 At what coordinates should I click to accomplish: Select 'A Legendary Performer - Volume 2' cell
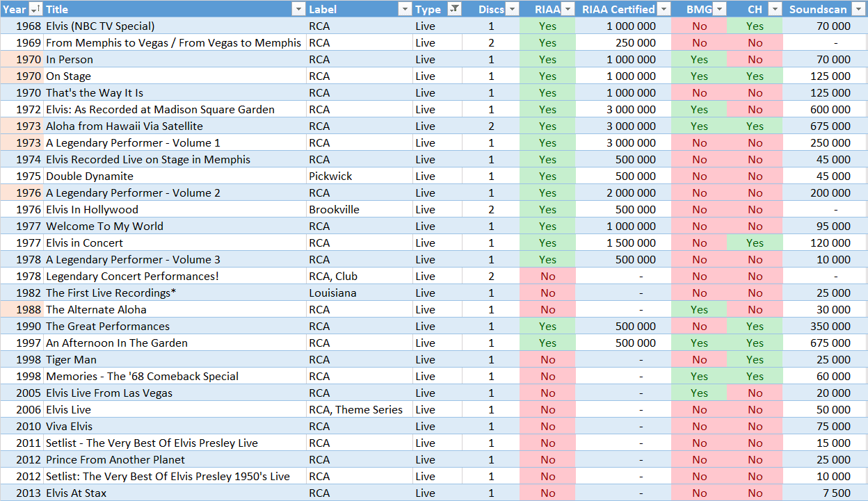(x=175, y=192)
